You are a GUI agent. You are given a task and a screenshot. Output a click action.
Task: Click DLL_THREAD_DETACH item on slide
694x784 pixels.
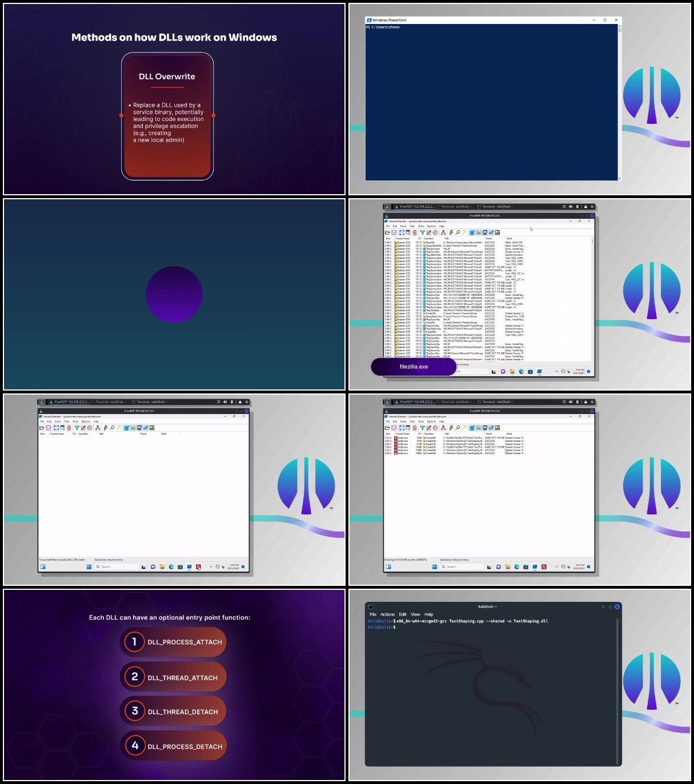pyautogui.click(x=174, y=711)
